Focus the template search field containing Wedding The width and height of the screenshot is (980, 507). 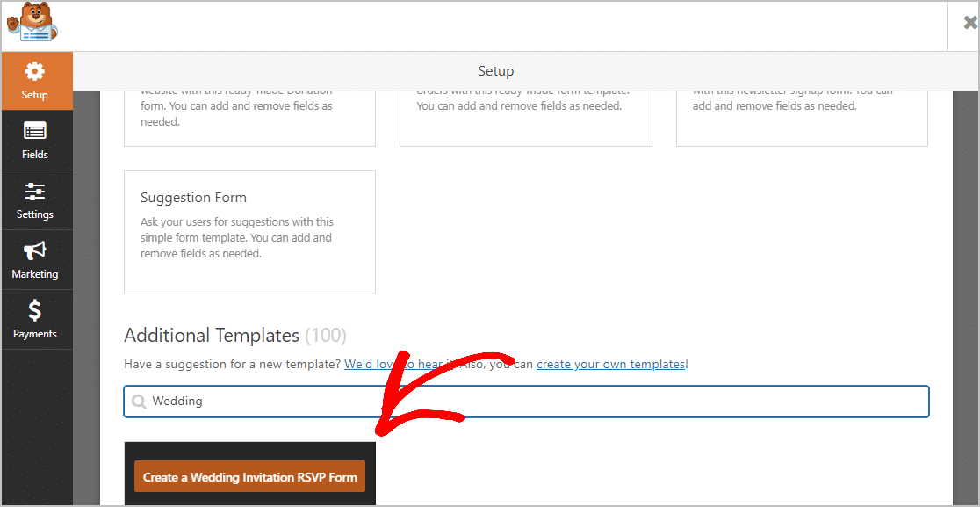pyautogui.click(x=526, y=402)
